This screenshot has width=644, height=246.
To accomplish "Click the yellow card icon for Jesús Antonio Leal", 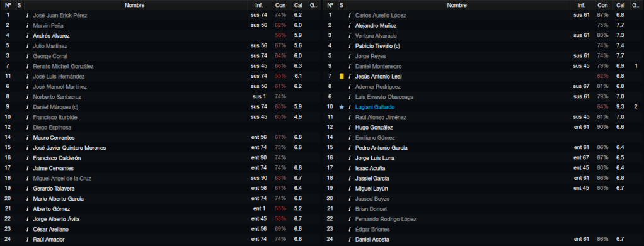I will coord(342,76).
